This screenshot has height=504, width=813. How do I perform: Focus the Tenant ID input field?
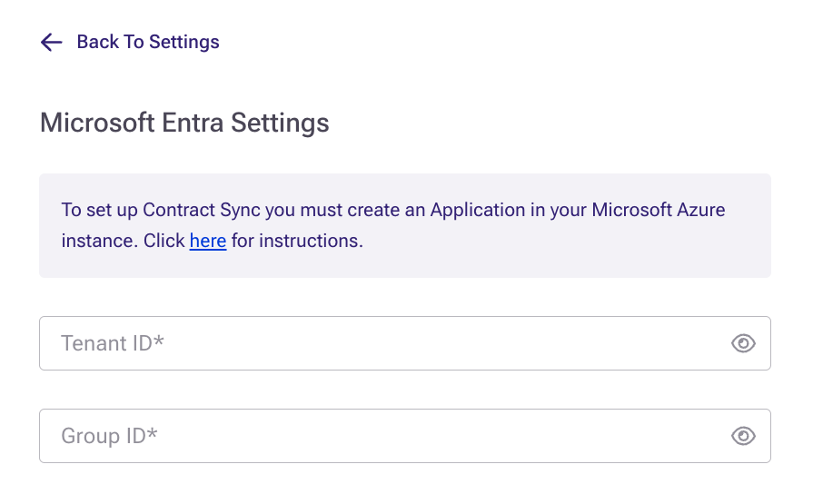point(382,343)
